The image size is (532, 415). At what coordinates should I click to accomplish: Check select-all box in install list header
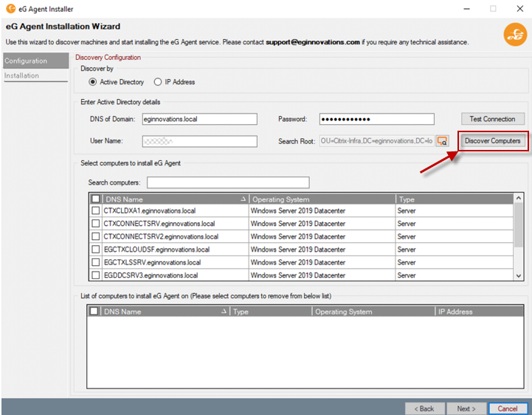94,311
